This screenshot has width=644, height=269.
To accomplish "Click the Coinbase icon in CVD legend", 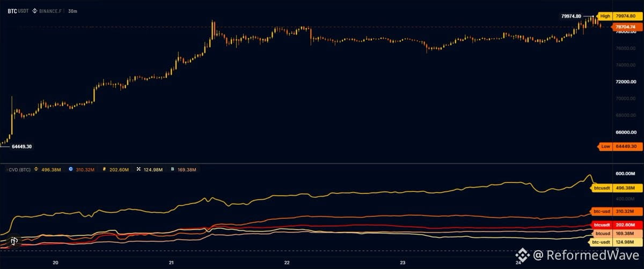I will coord(72,169).
